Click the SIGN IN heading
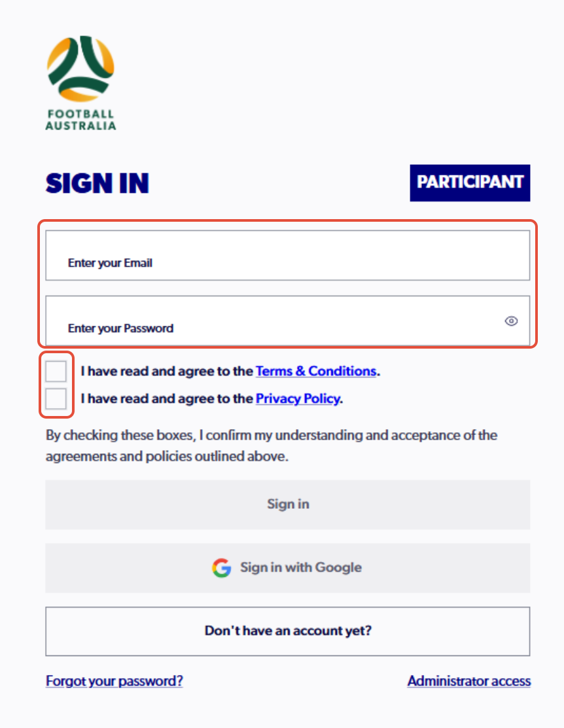 97,183
